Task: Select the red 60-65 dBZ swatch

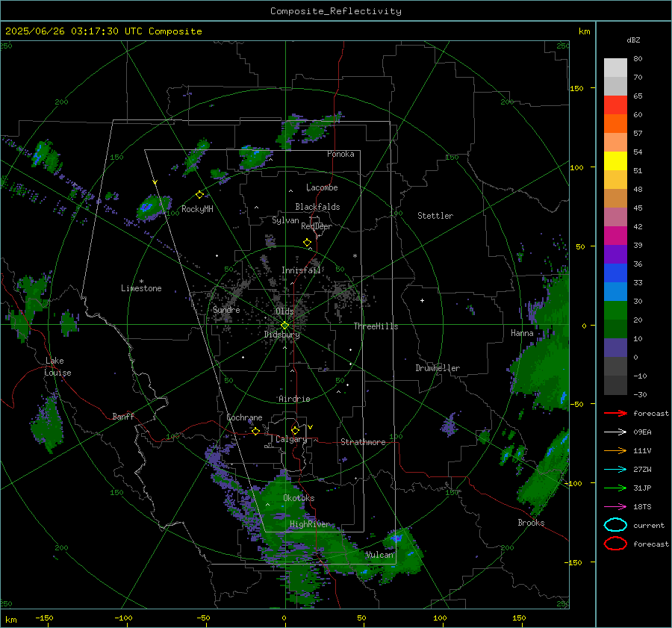Action: point(615,105)
